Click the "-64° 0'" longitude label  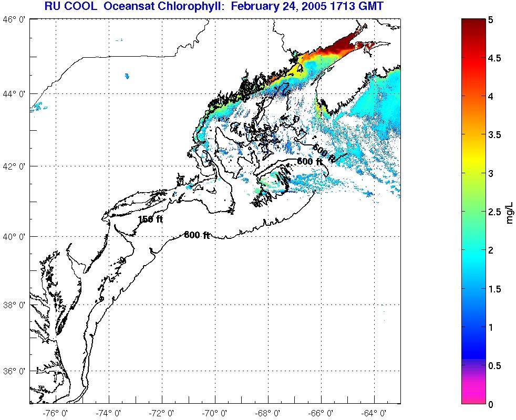pyautogui.click(x=374, y=413)
